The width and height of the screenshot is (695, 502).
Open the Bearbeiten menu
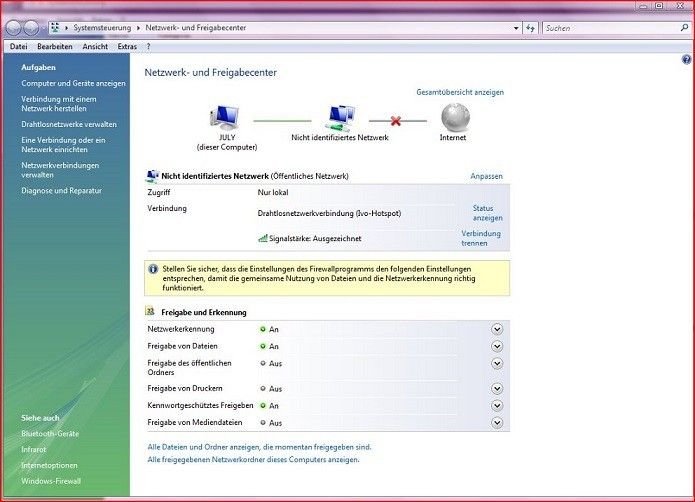pyautogui.click(x=55, y=47)
